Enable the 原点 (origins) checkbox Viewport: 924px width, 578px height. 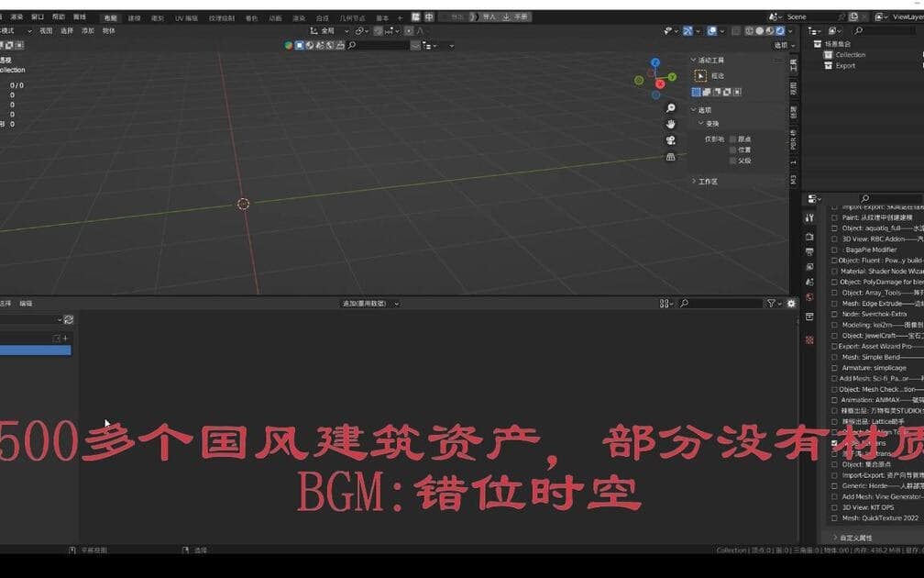[733, 139]
